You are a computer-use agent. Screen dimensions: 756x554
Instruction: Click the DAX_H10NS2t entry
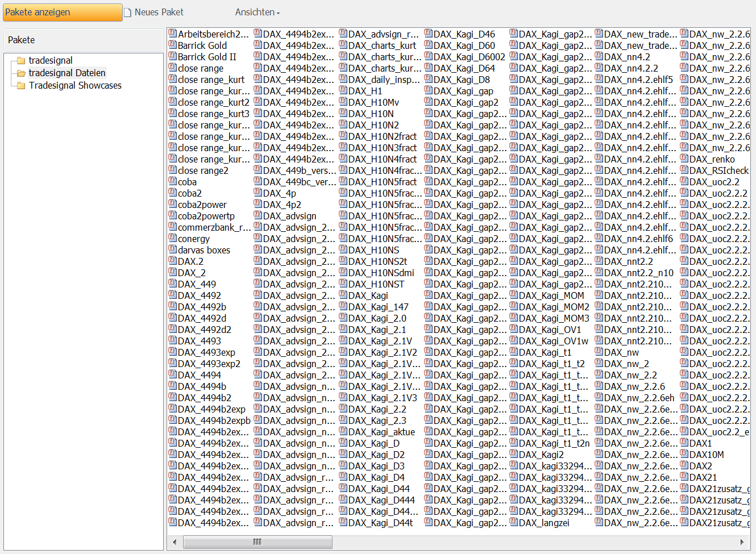(x=378, y=261)
